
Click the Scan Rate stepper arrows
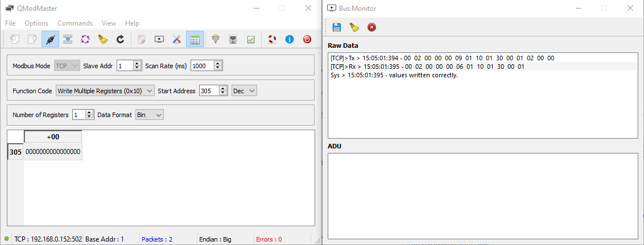tap(218, 66)
